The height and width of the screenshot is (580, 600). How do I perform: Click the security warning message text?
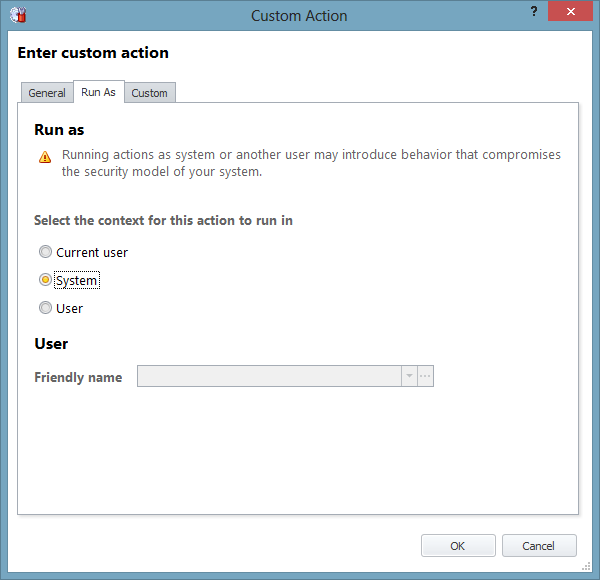(x=311, y=163)
